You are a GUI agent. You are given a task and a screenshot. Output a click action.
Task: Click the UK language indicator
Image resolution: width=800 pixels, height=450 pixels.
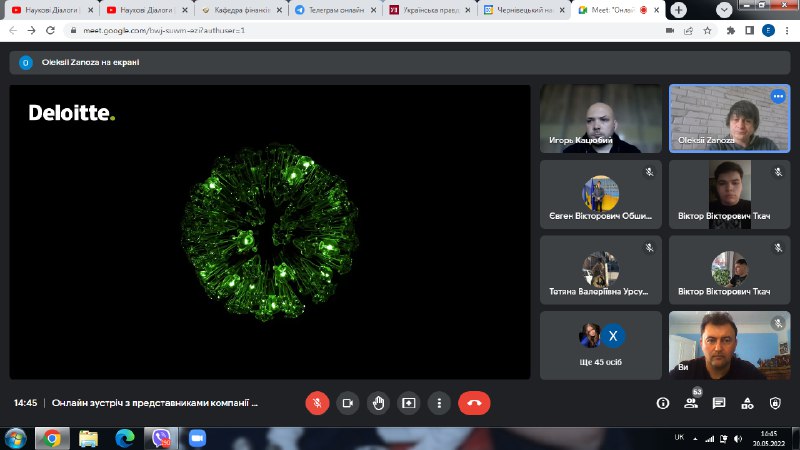(x=679, y=437)
